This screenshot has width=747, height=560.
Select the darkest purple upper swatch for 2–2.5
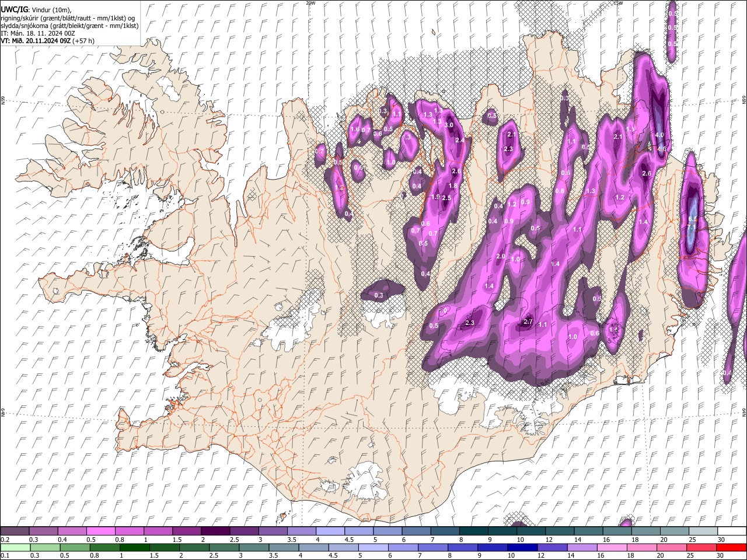point(215,531)
